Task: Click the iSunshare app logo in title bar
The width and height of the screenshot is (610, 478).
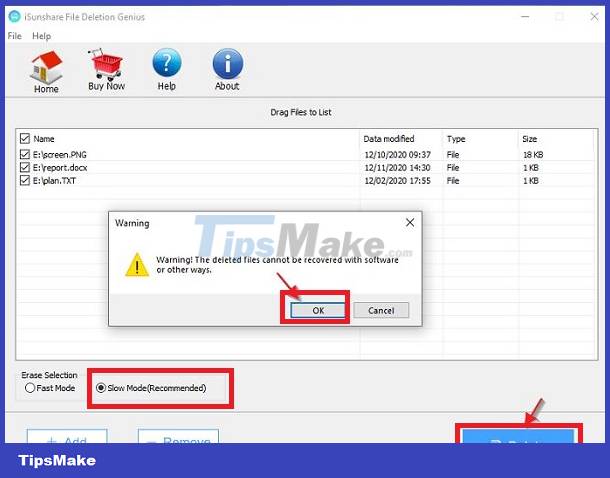Action: coord(14,17)
